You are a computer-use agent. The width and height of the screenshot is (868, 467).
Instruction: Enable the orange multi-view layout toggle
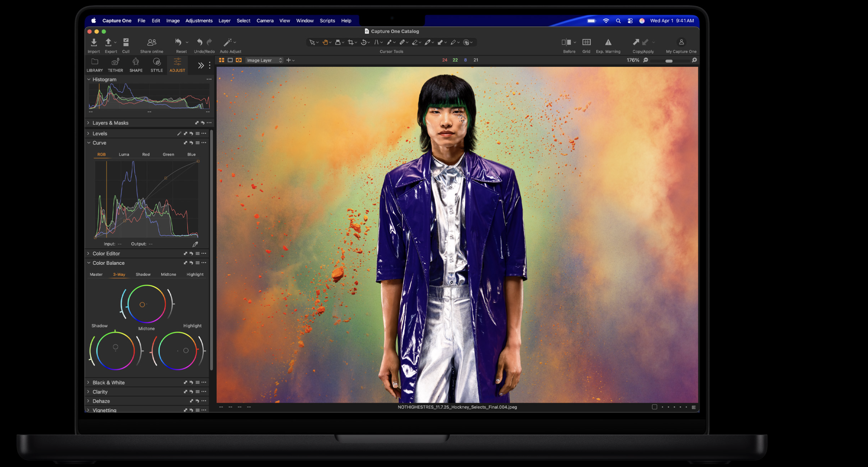coord(221,60)
